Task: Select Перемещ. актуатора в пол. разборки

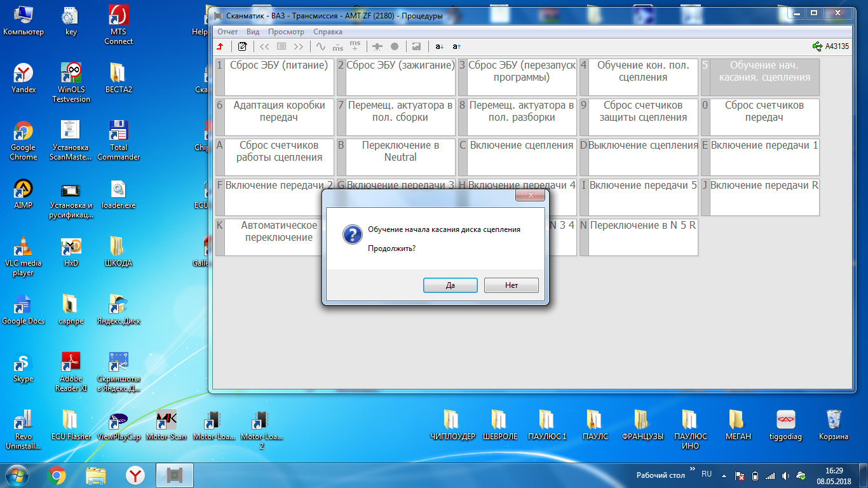Action: pos(517,117)
